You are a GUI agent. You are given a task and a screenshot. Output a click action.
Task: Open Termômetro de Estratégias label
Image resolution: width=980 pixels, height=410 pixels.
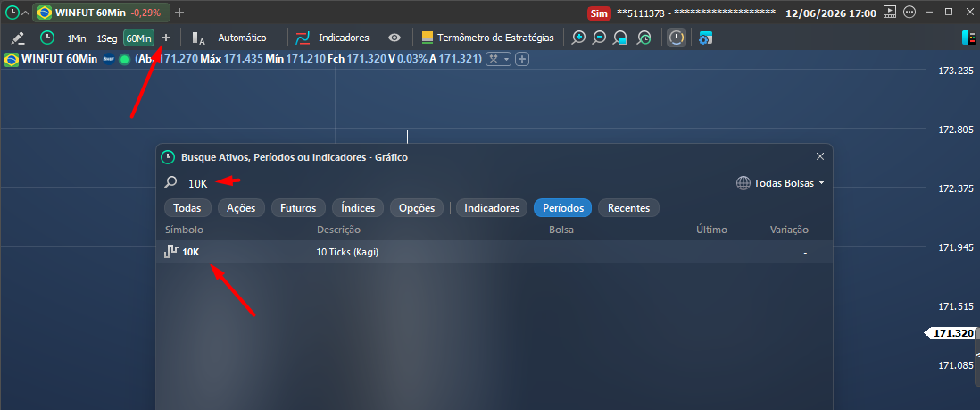[495, 38]
